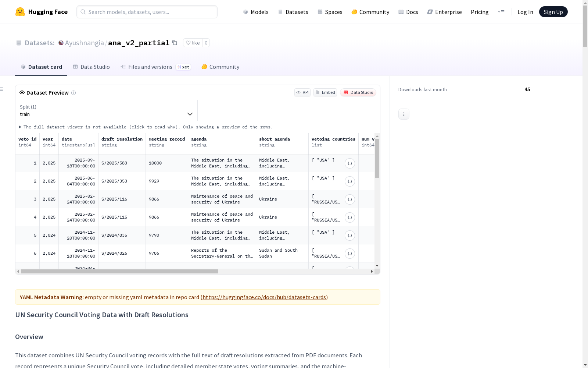
Task: Like the ana_v2_partial dataset
Action: (193, 43)
